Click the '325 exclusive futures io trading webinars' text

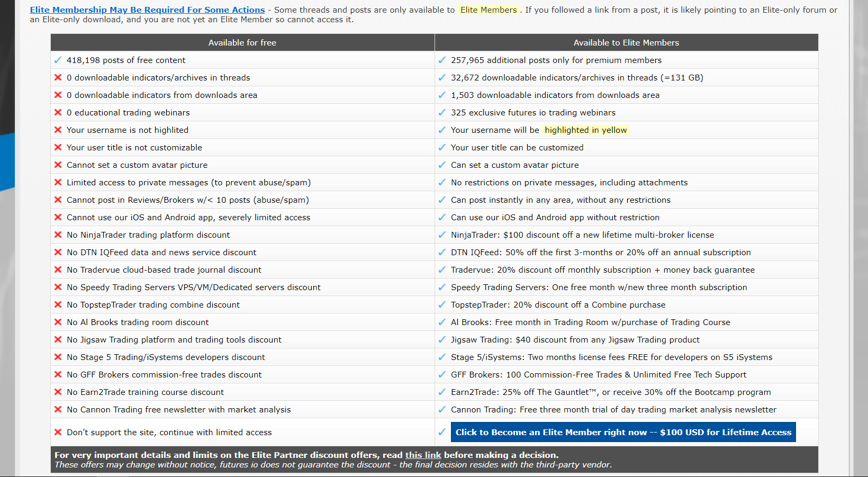pos(533,112)
